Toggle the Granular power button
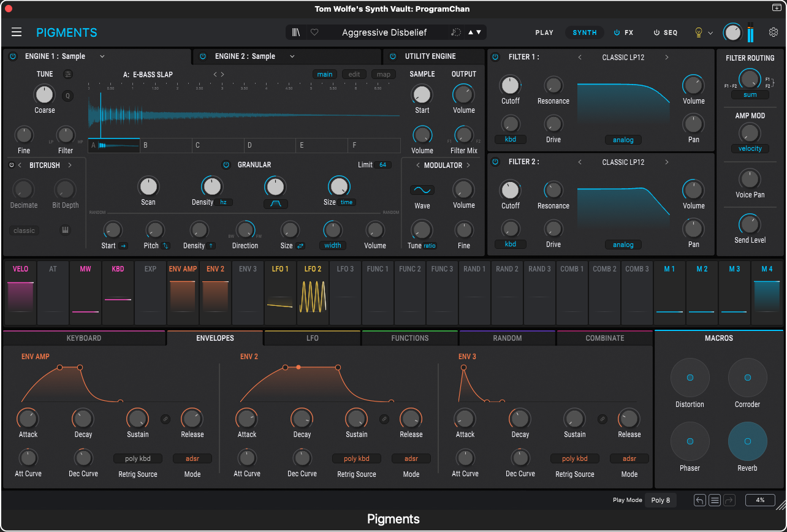787x532 pixels. click(226, 165)
